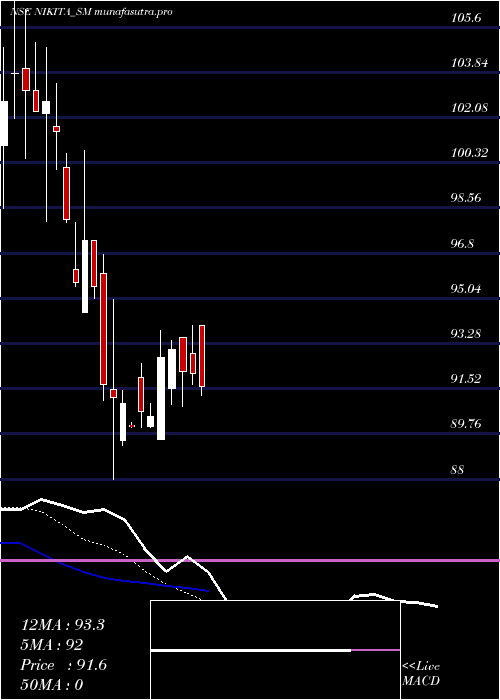This screenshot has height=700, width=500.
Task: Click the last red candlestick on the right
Action: 202,356
